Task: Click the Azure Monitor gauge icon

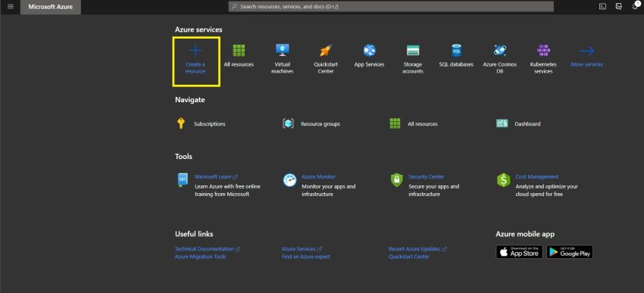Action: (x=289, y=180)
